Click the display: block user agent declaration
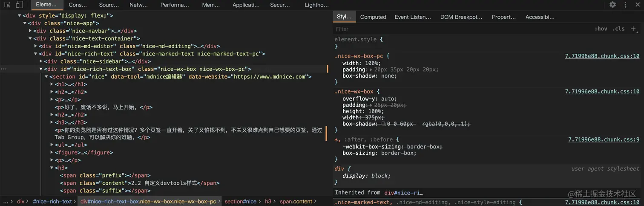Screen dimensions: 644x206 coord(366,176)
